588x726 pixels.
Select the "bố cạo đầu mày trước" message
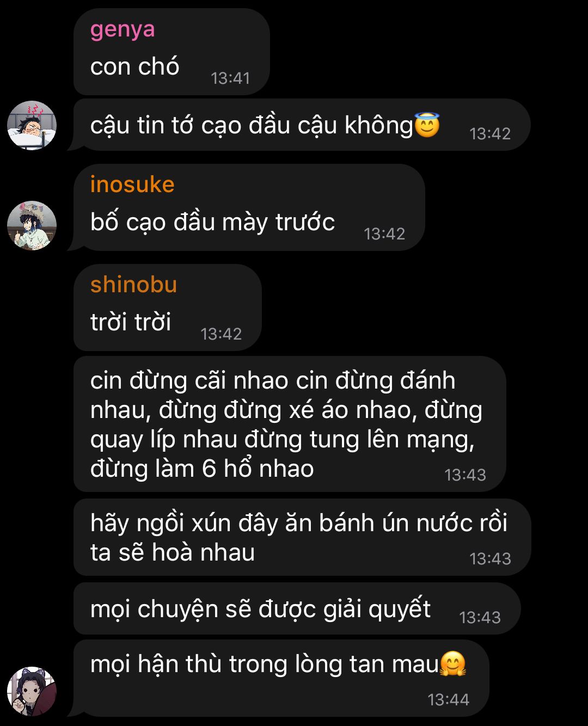click(x=249, y=207)
